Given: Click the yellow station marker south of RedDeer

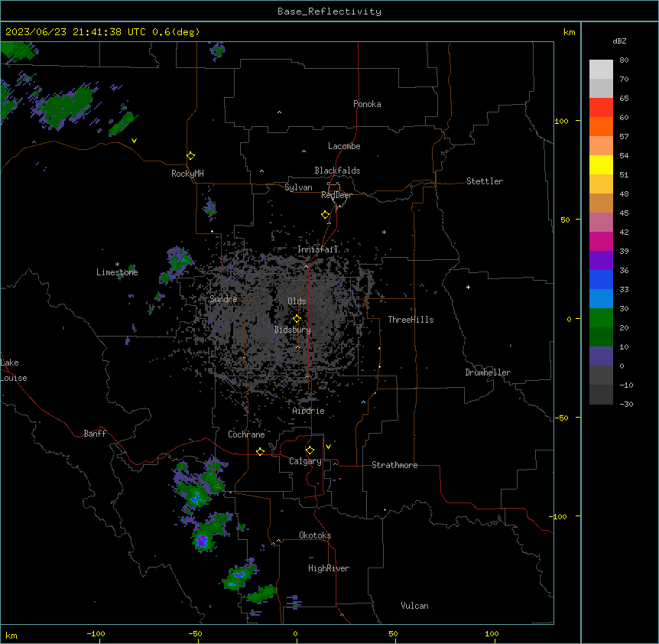Looking at the screenshot, I should pos(326,215).
